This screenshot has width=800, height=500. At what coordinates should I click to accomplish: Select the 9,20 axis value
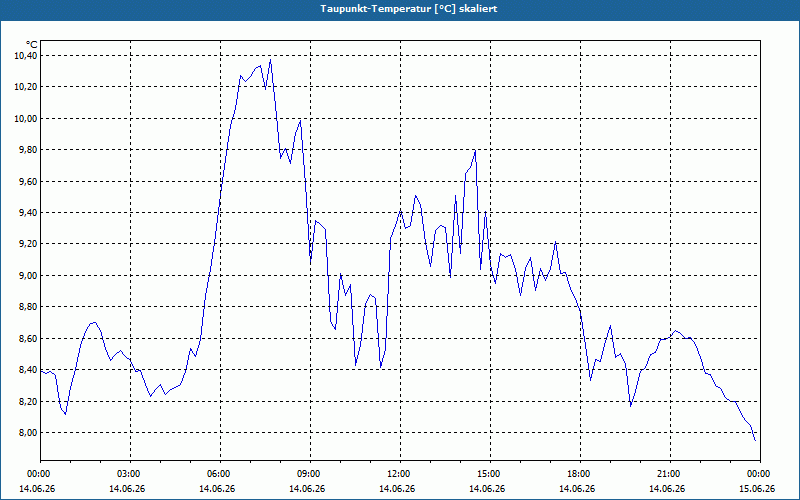click(x=29, y=244)
